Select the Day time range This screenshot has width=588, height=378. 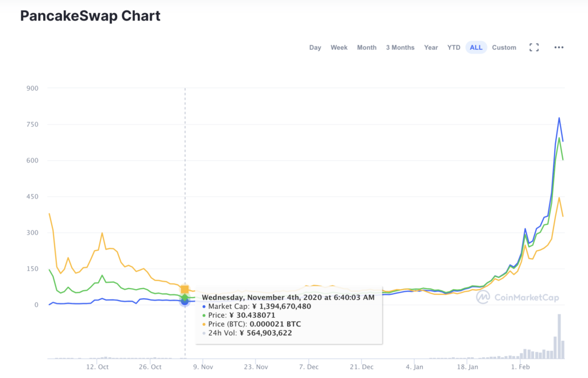(315, 48)
